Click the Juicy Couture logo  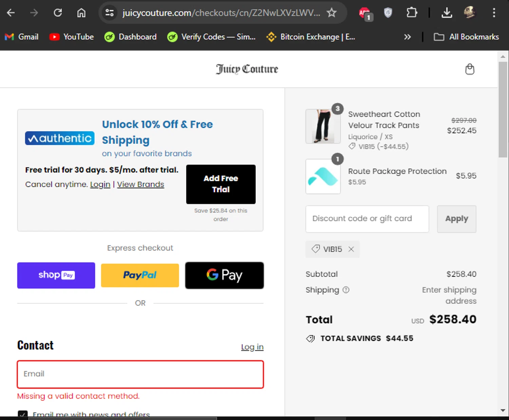(247, 69)
